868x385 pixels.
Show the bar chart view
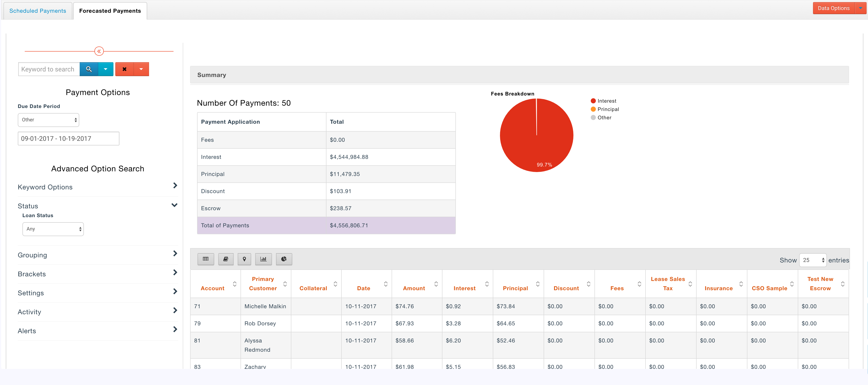click(264, 259)
